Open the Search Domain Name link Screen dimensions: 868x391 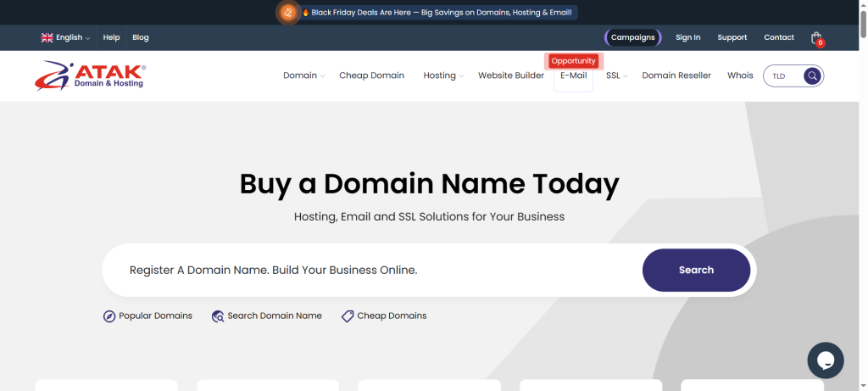coord(275,316)
